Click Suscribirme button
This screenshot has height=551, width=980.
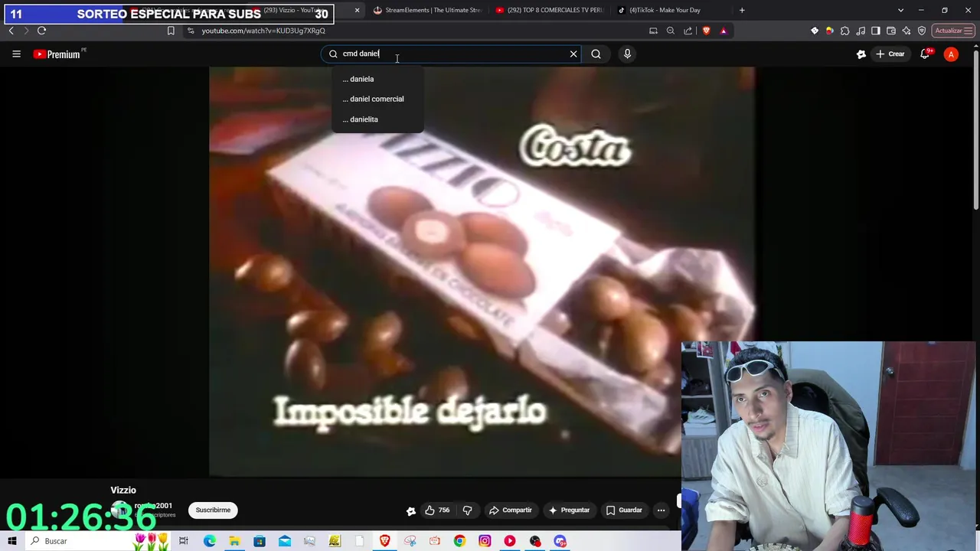pyautogui.click(x=213, y=510)
